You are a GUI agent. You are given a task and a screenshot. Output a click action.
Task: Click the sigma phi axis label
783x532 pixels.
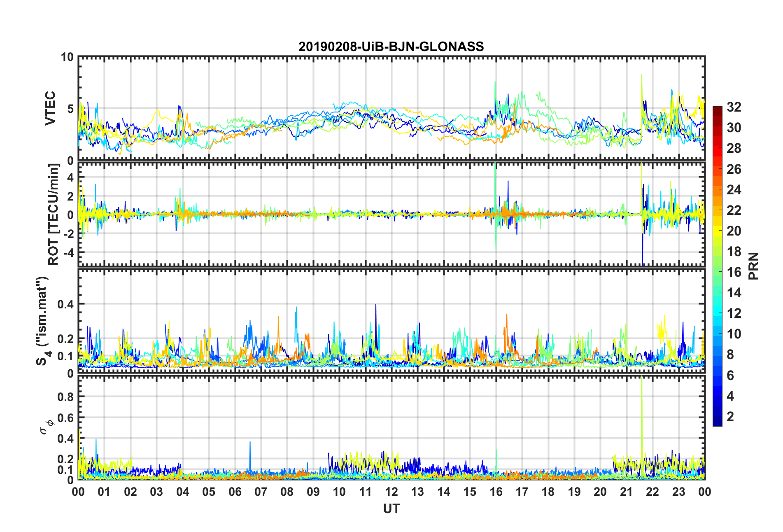[46, 427]
